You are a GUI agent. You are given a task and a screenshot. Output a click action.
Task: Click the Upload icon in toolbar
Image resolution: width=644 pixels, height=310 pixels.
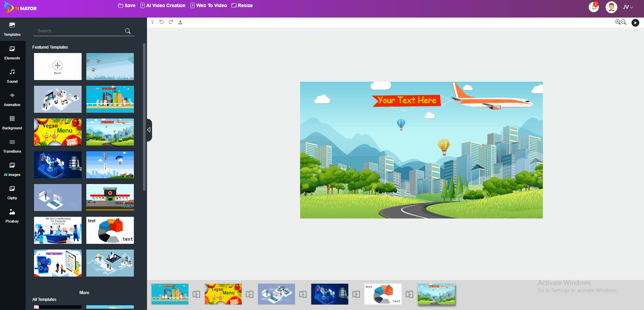[180, 22]
